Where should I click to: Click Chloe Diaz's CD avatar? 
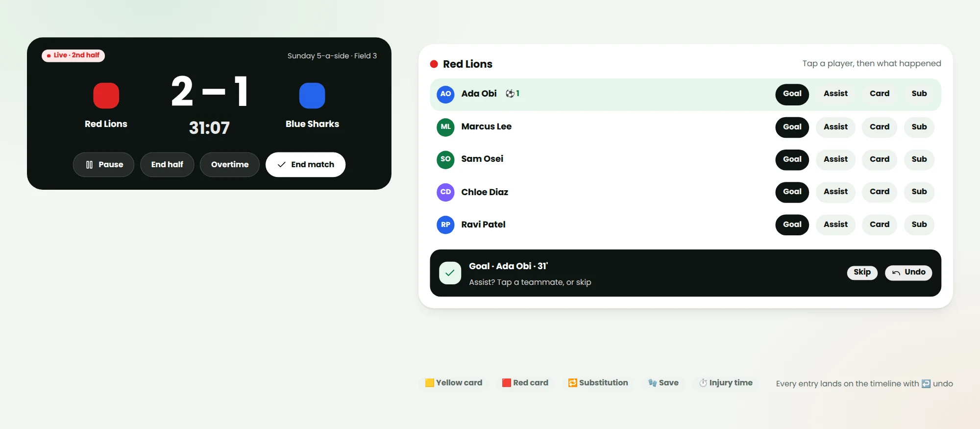click(x=445, y=192)
